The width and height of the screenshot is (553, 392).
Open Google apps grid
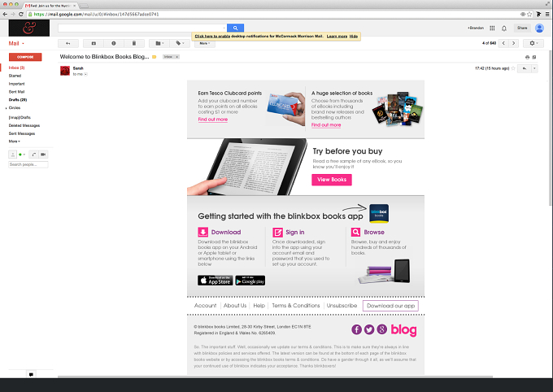click(492, 28)
